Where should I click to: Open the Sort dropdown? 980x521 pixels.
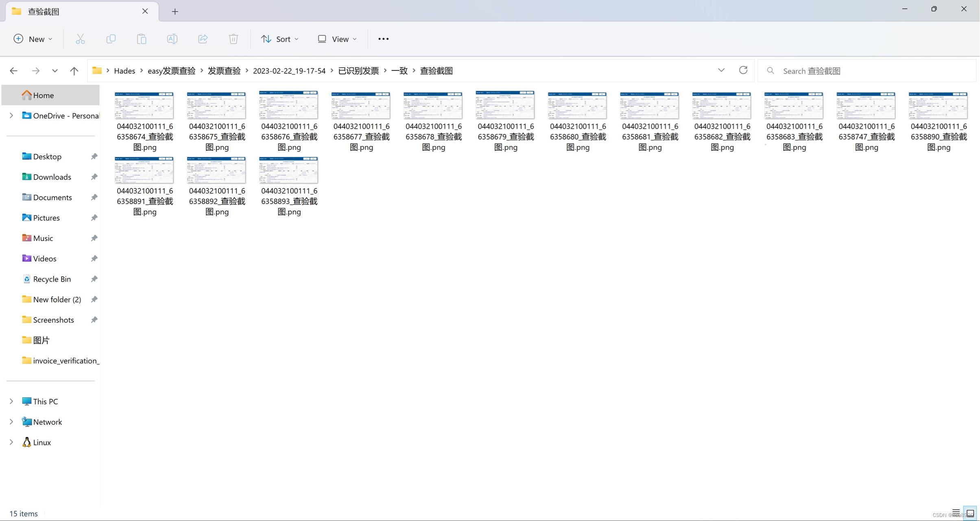(280, 39)
